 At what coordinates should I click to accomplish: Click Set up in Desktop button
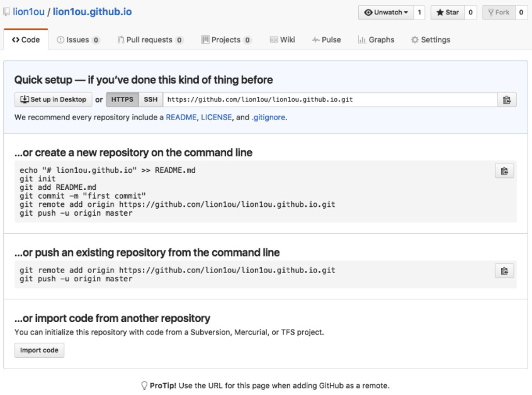pos(53,99)
